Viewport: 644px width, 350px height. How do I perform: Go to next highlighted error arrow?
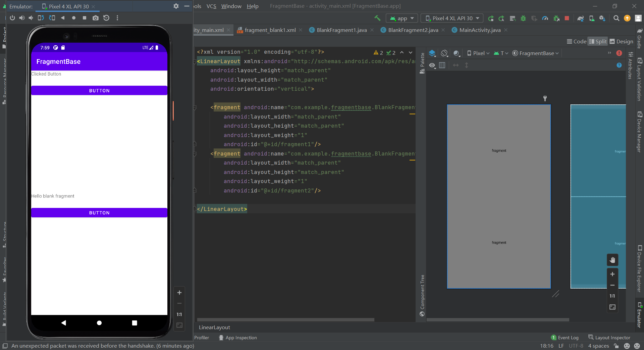point(411,52)
